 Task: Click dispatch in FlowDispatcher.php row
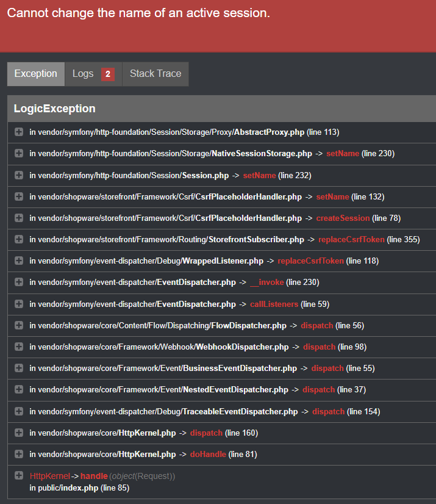pos(317,326)
